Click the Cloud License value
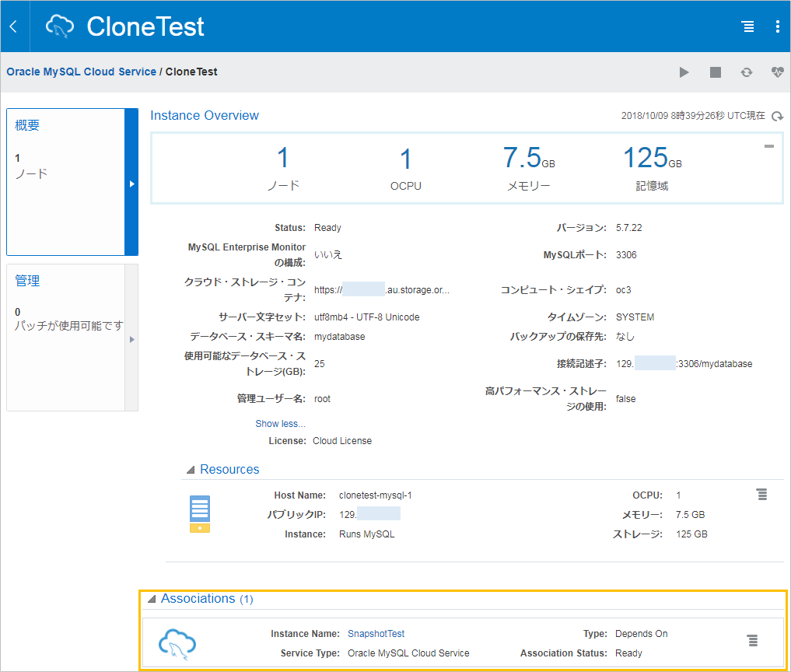The height and width of the screenshot is (672, 791). (x=342, y=441)
